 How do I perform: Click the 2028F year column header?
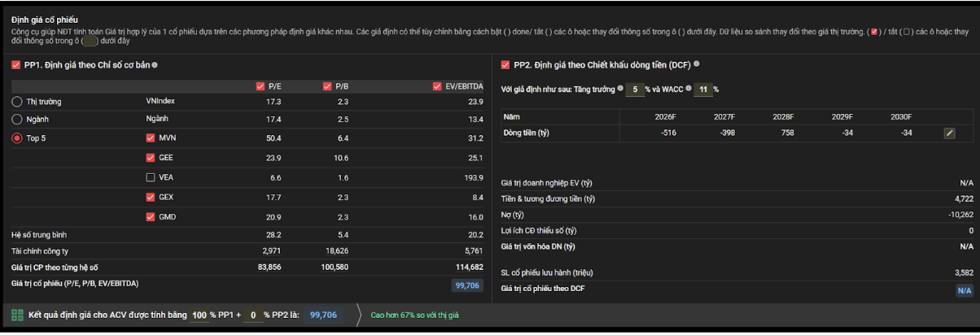click(783, 117)
